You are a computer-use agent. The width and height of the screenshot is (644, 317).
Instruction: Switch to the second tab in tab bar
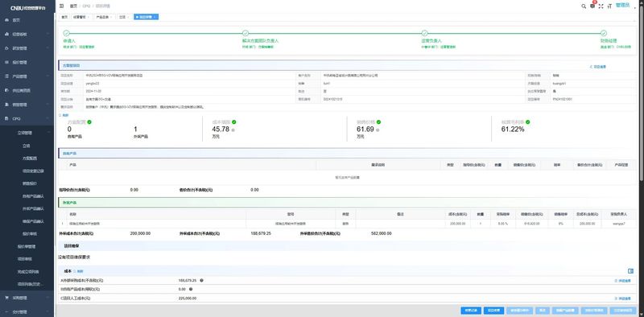(x=81, y=17)
